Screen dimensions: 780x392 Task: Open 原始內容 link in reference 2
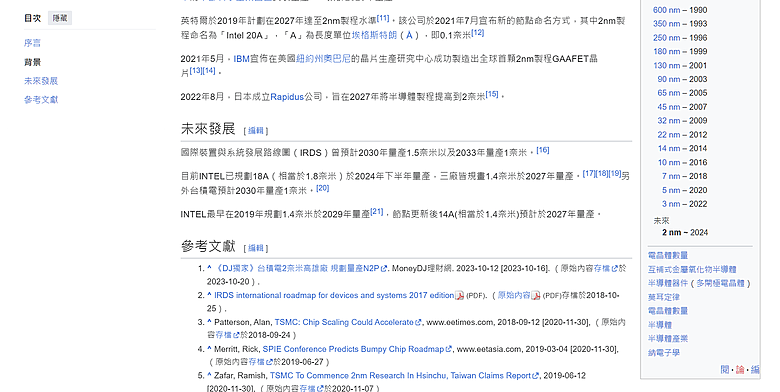pyautogui.click(x=514, y=295)
